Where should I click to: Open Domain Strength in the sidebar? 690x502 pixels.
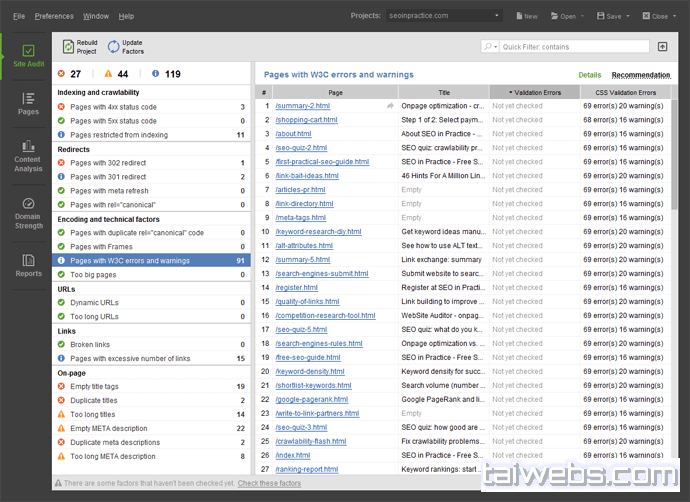[27, 211]
